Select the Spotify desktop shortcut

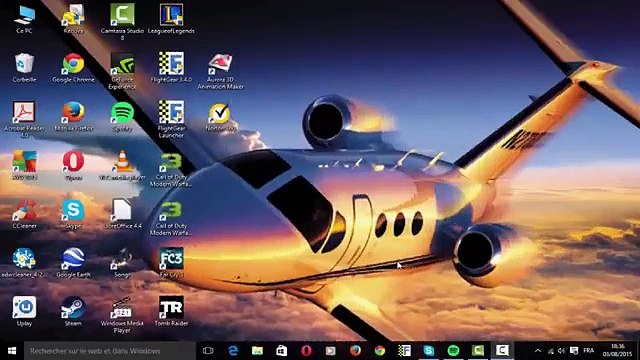pyautogui.click(x=122, y=116)
